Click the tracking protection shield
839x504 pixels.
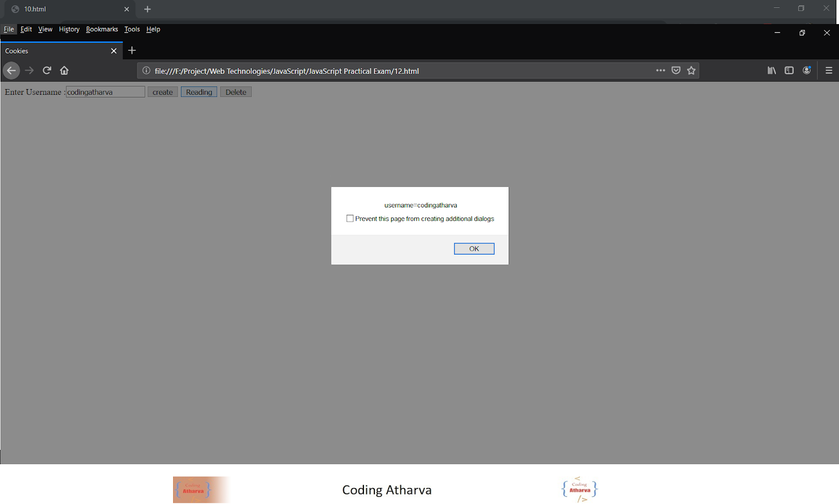675,70
